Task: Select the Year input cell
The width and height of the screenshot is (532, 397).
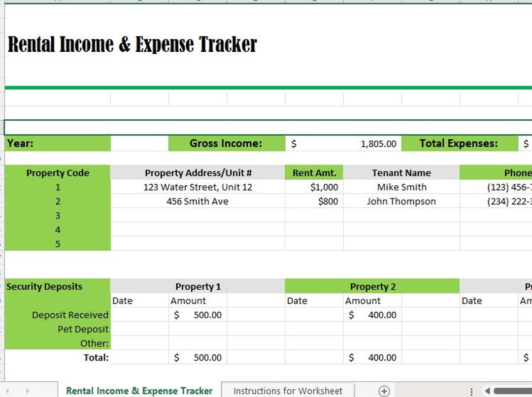Action: tap(139, 143)
